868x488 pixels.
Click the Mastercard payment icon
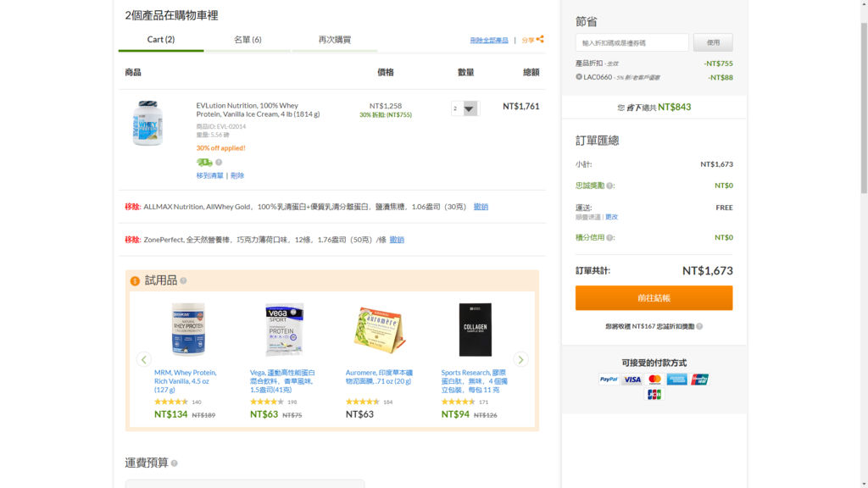click(x=654, y=380)
